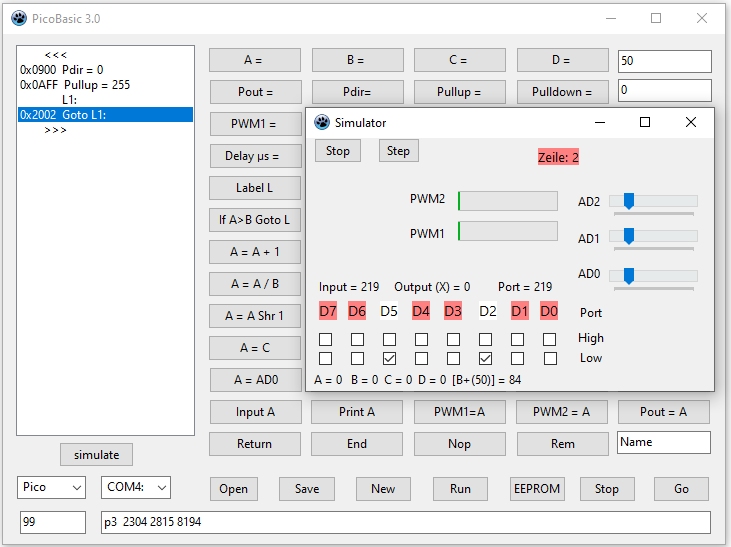Click the Name input field

(x=664, y=442)
